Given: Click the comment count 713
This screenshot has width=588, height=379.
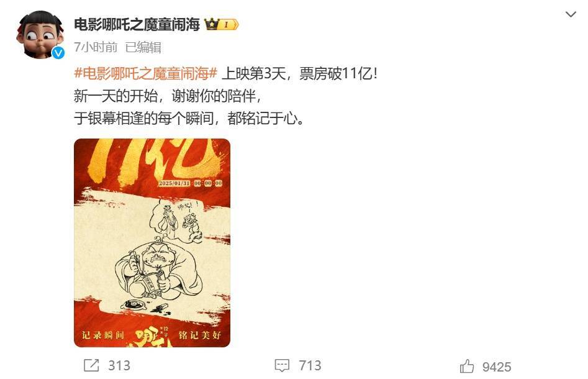Looking at the screenshot, I should pyautogui.click(x=310, y=365).
